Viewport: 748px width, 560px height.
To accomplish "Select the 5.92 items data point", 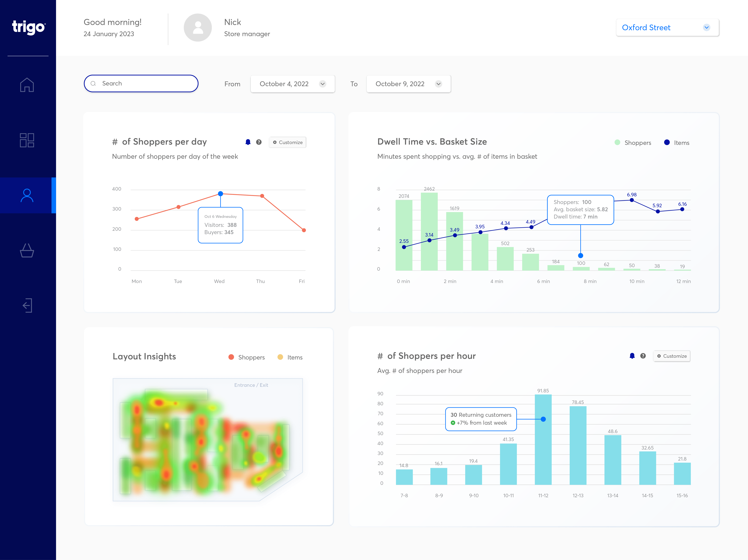I will [658, 212].
